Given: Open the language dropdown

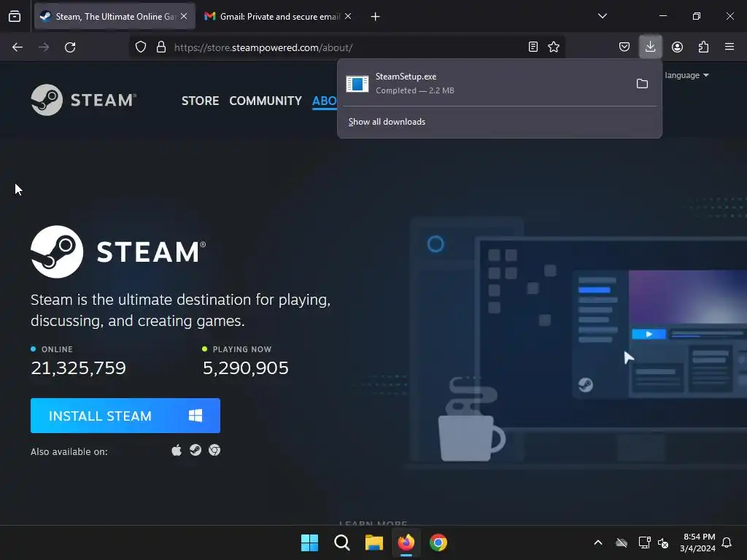Looking at the screenshot, I should (x=686, y=75).
